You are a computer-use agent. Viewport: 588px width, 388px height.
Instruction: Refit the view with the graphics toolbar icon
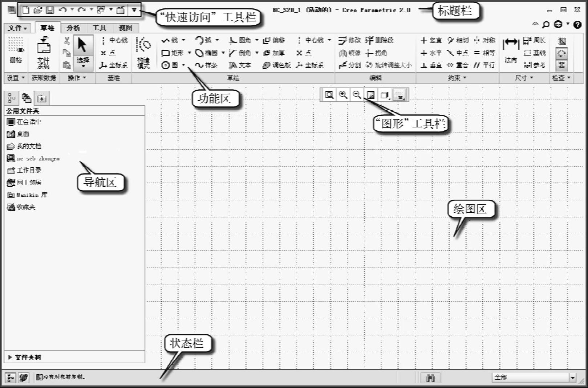[x=329, y=95]
